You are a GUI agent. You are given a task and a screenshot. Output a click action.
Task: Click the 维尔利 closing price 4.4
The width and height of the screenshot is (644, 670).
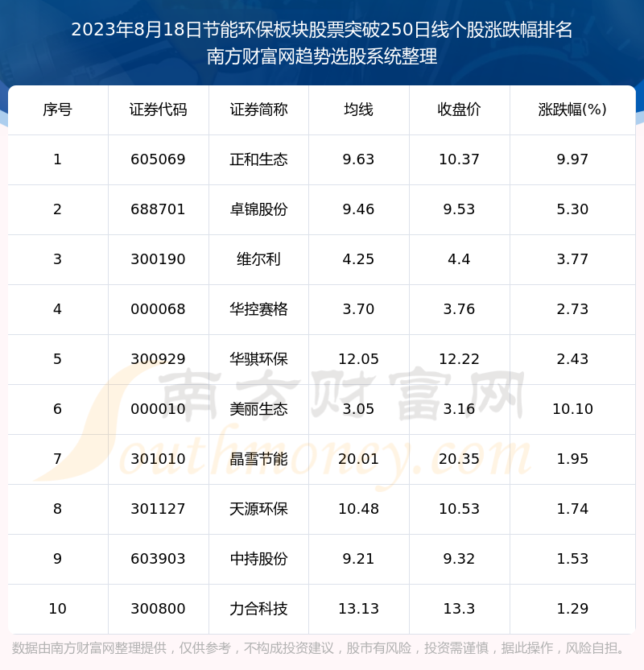click(459, 259)
